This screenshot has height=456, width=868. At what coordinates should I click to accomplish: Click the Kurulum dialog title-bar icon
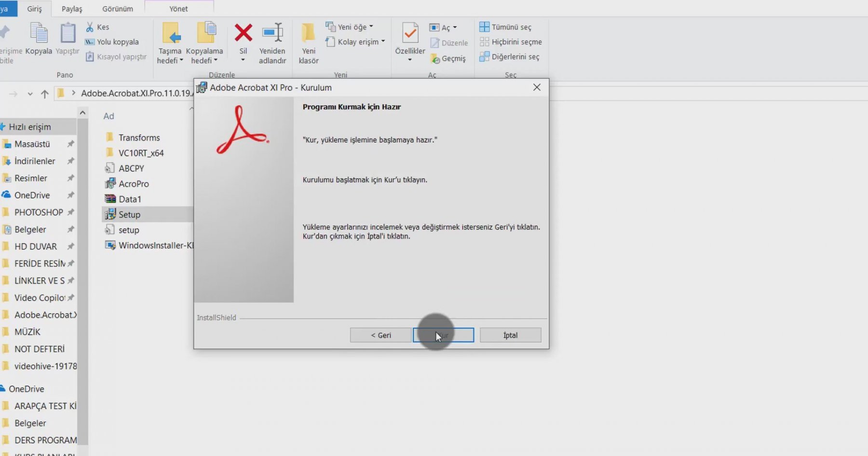[202, 87]
